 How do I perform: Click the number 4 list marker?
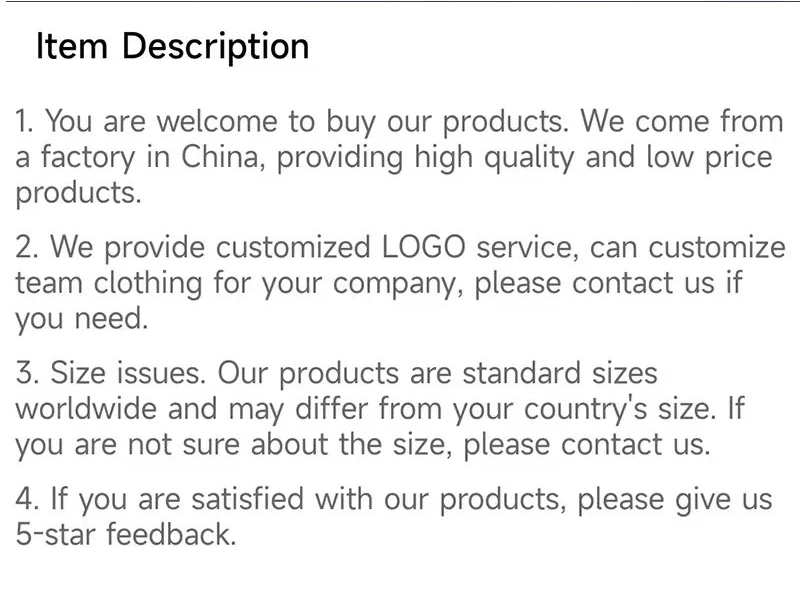coord(27,499)
